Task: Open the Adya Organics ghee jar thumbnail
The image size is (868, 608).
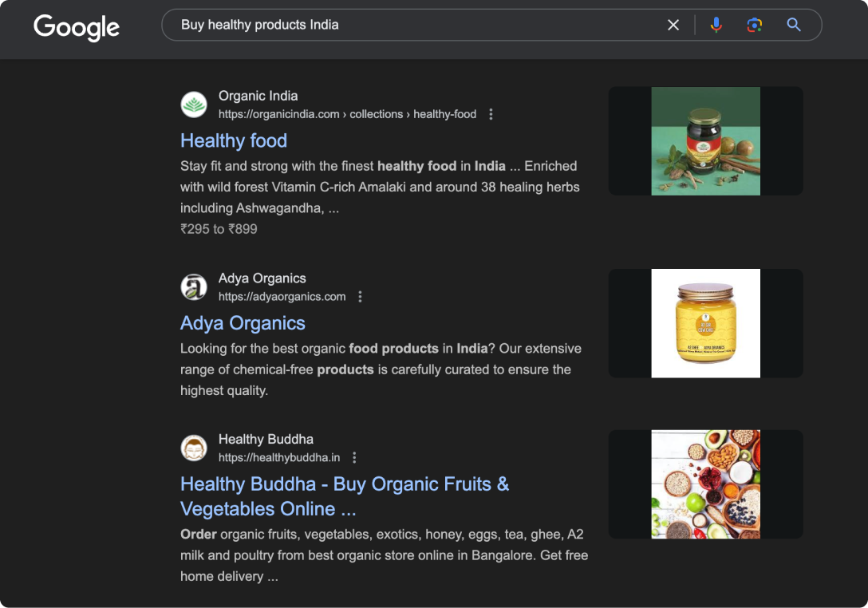Action: 705,323
